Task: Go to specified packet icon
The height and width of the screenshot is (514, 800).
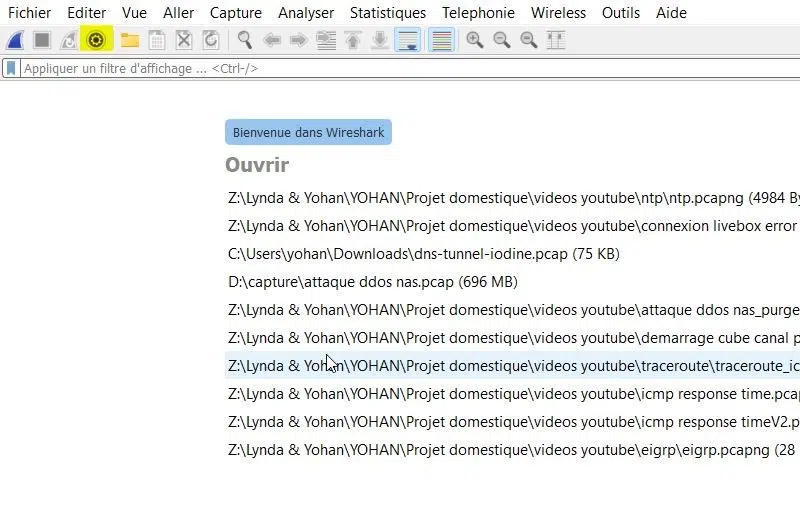Action: tap(326, 40)
